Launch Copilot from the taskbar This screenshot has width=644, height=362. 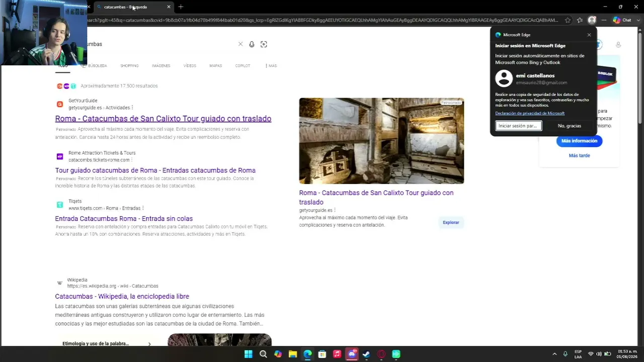click(x=278, y=354)
